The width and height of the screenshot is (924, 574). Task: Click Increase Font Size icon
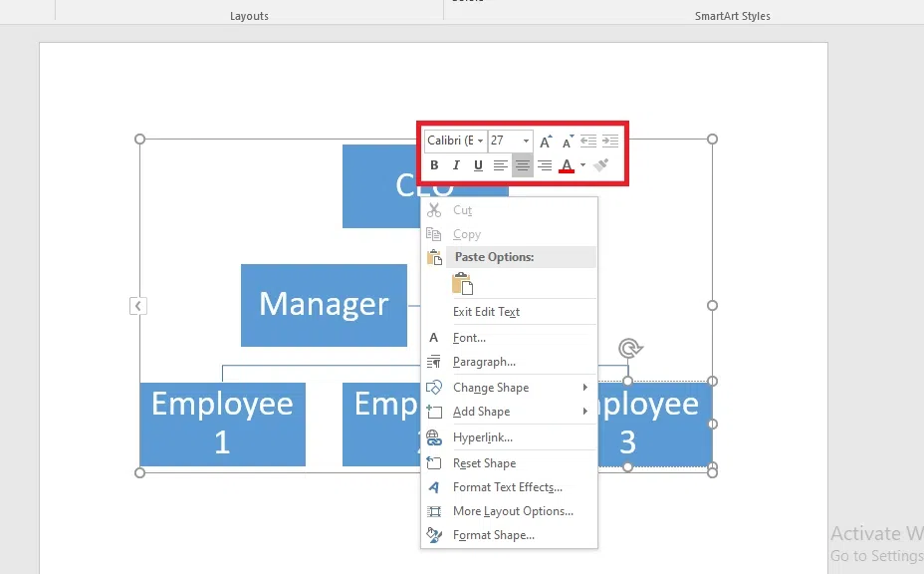pos(546,141)
